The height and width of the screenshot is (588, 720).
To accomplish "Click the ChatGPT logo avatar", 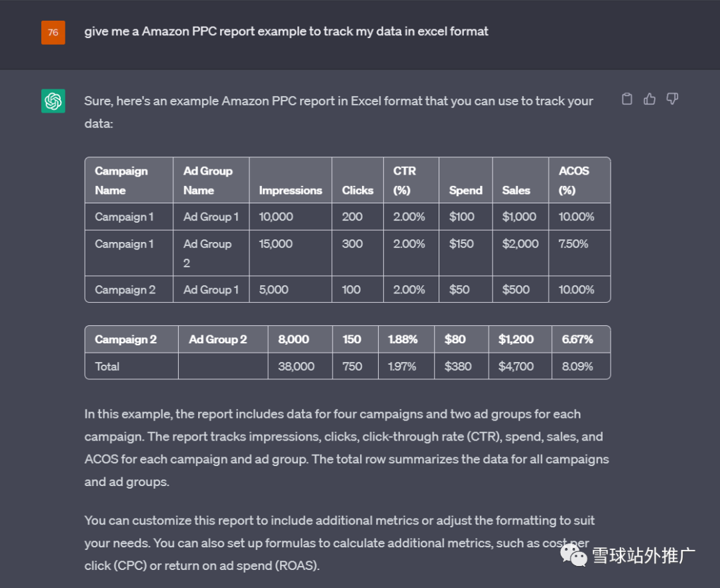I will tap(53, 101).
